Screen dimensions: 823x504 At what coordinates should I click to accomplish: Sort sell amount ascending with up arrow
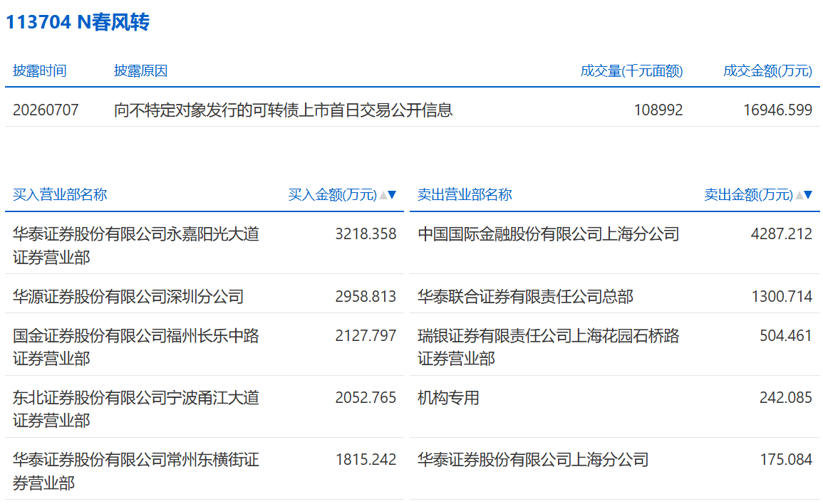(799, 195)
